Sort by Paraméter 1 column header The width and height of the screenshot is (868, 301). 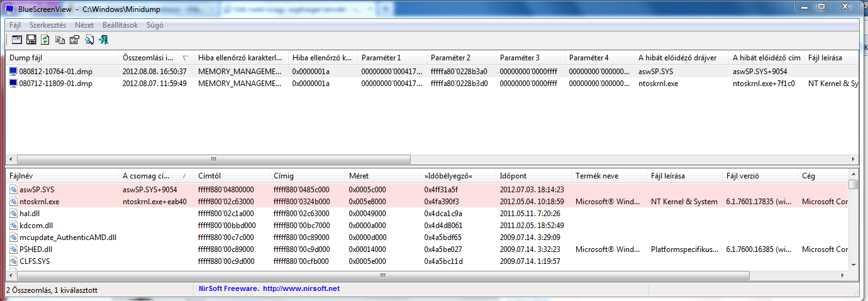(x=392, y=58)
